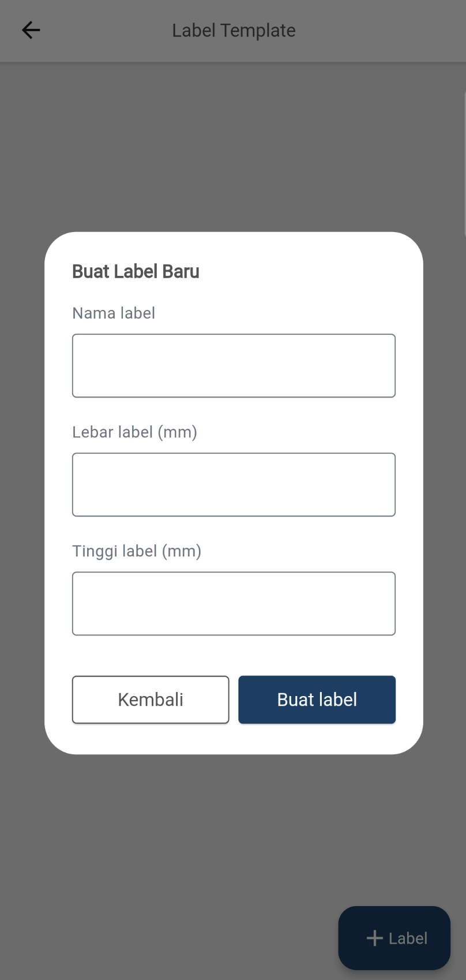Click dimmed area left of the Label button
466x980 pixels.
(x=173, y=938)
